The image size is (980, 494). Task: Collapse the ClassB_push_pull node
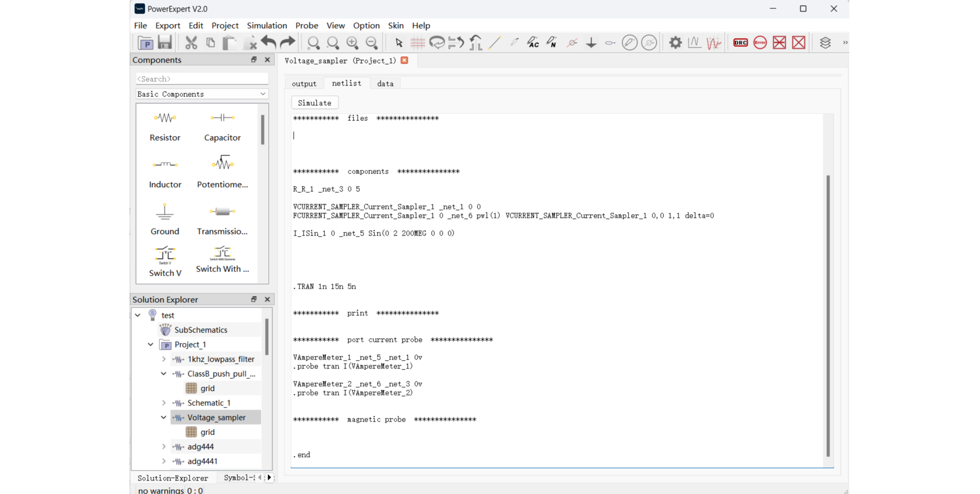[x=164, y=374]
